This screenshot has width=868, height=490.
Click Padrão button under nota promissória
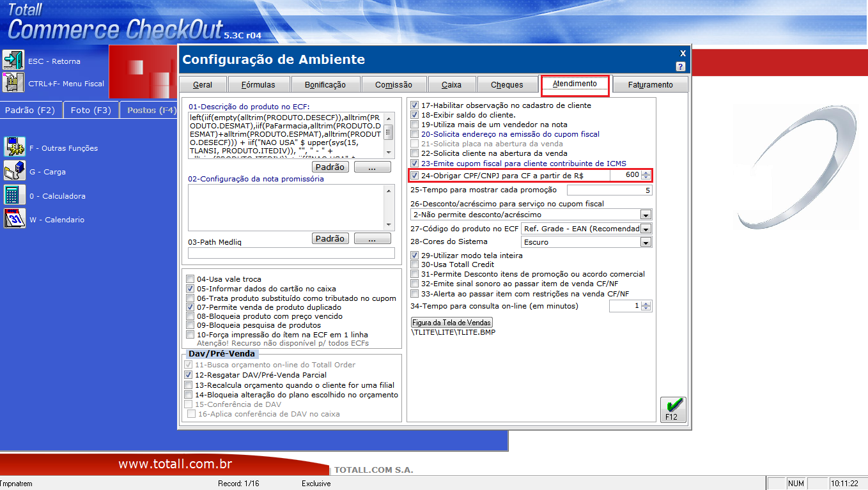coord(330,238)
